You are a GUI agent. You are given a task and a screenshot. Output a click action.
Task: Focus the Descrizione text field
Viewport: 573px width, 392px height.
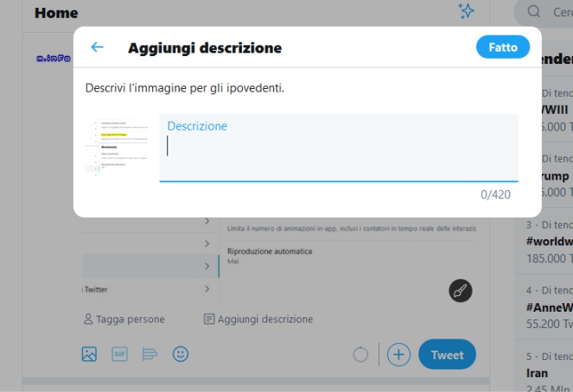(339, 148)
